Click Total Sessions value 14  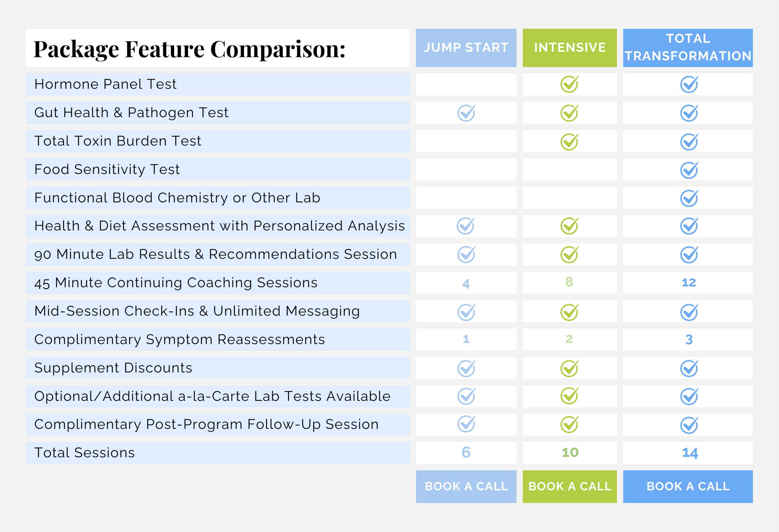[690, 453]
